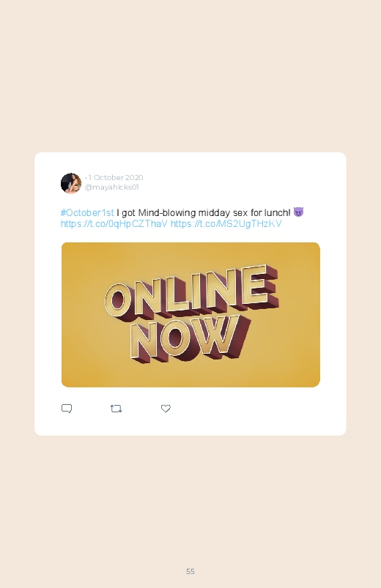
Task: Open the round profile avatar photo
Action: [71, 183]
